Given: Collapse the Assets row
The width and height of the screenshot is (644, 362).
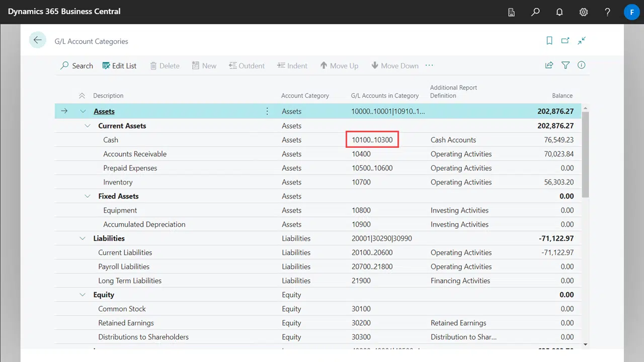Looking at the screenshot, I should tap(83, 112).
